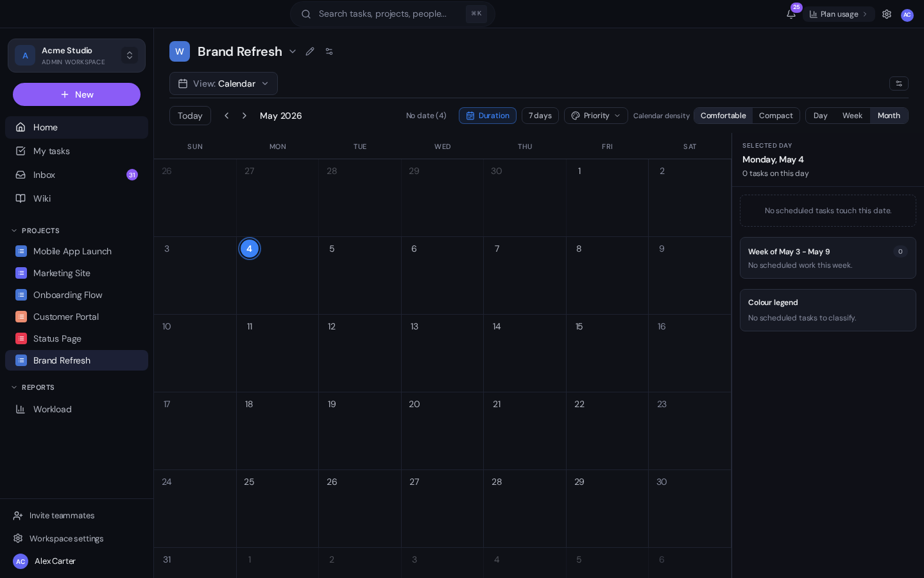
Task: Click the Mobile App Launch project icon
Action: (x=21, y=251)
